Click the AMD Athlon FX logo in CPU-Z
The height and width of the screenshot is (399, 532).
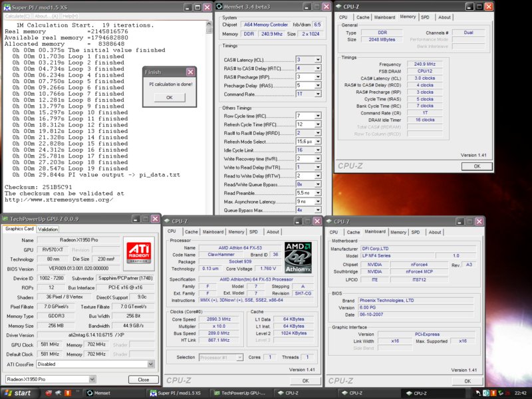pyautogui.click(x=297, y=258)
